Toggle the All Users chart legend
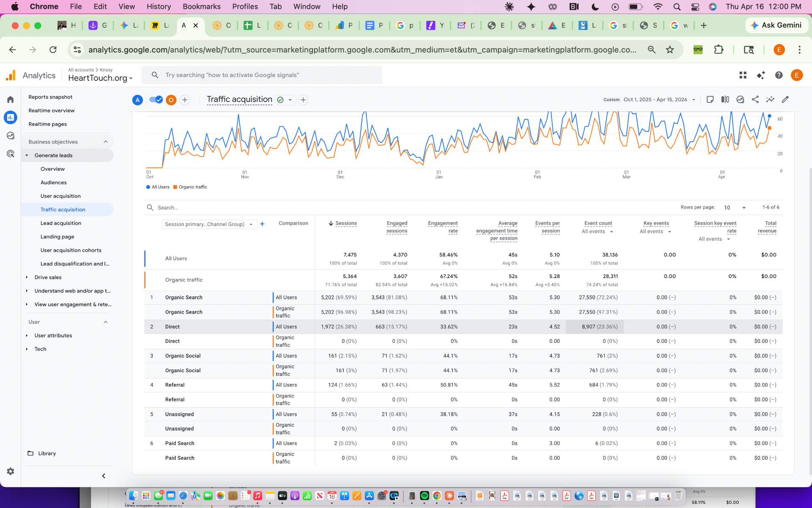The width and height of the screenshot is (812, 508). coord(158,187)
